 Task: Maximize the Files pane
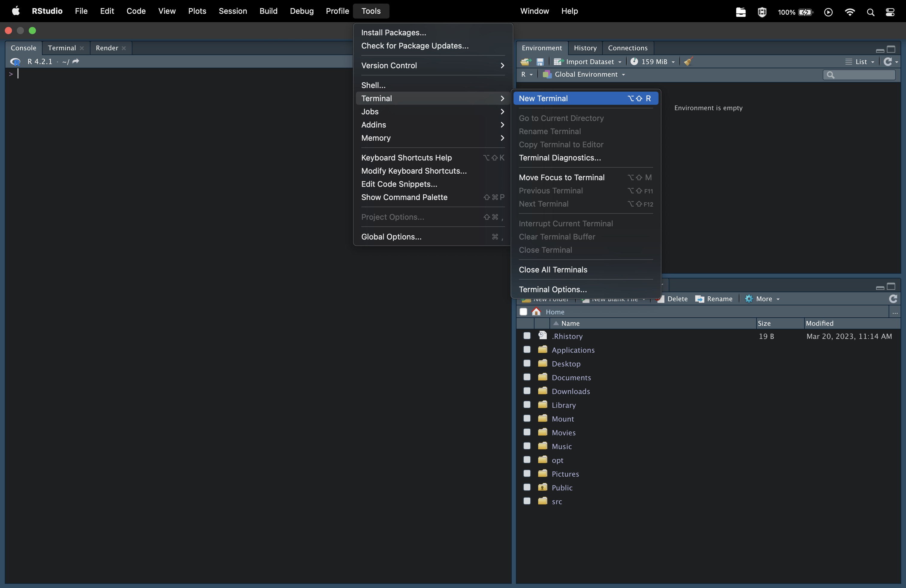click(891, 287)
